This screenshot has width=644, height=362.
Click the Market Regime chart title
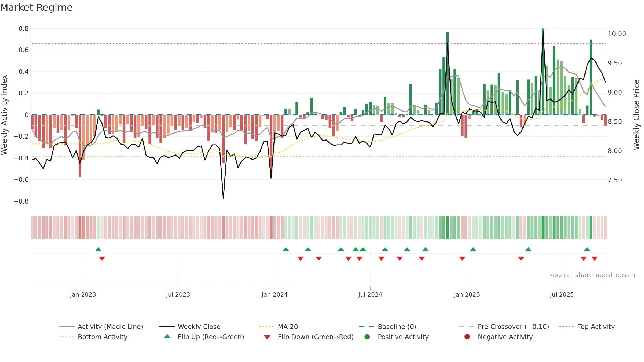36,8
